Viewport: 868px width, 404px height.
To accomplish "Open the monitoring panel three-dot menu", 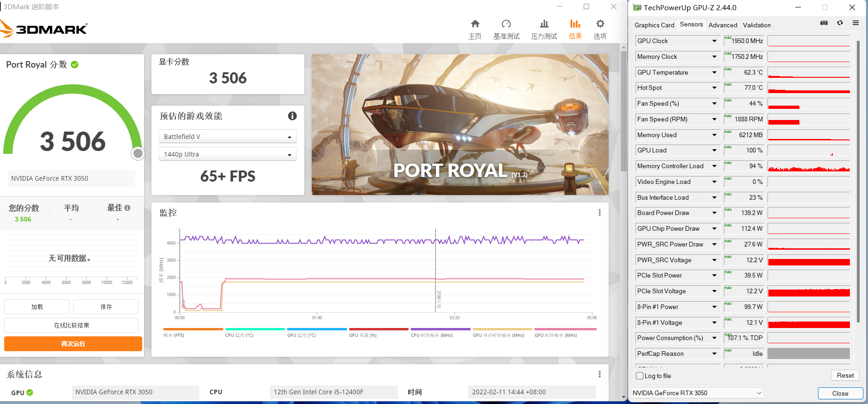I will [x=599, y=213].
